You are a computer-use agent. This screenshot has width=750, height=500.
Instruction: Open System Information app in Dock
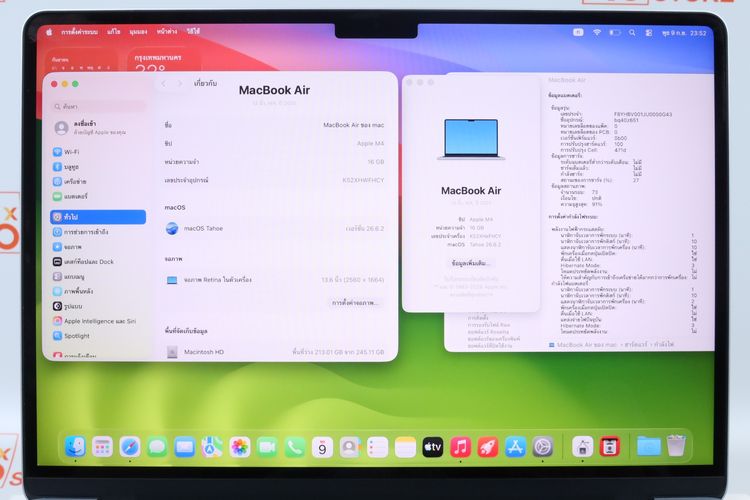coord(582,447)
